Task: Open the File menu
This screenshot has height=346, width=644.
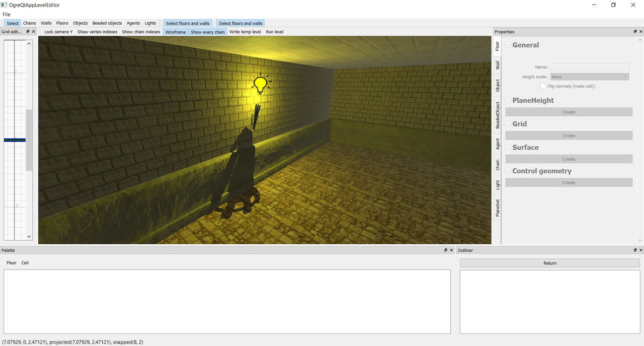Action: 7,15
